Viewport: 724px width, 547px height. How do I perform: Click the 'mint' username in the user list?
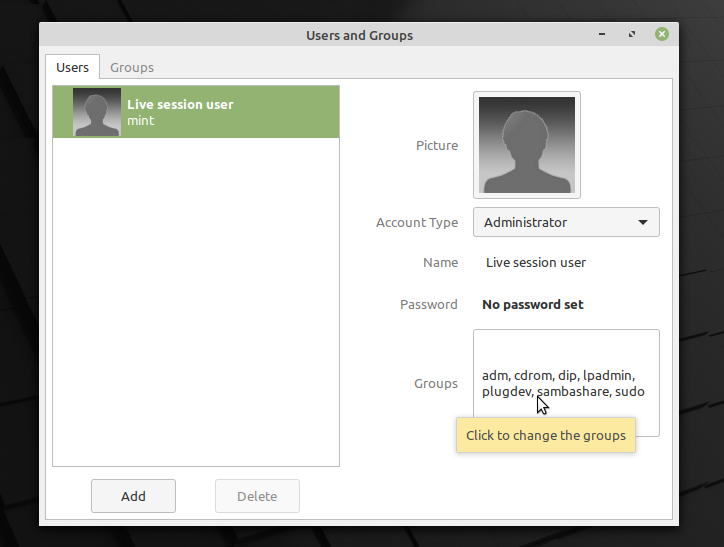coord(141,121)
